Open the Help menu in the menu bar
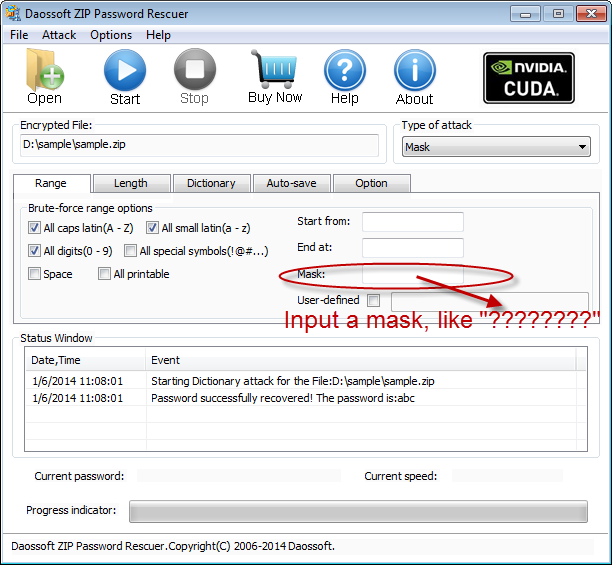Viewport: 612px width, 565px height. pos(158,35)
